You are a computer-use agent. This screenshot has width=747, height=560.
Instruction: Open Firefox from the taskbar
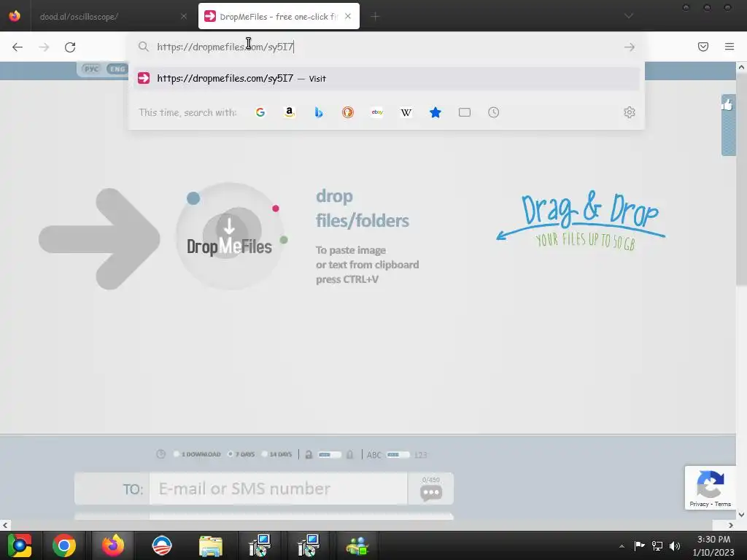(x=113, y=545)
